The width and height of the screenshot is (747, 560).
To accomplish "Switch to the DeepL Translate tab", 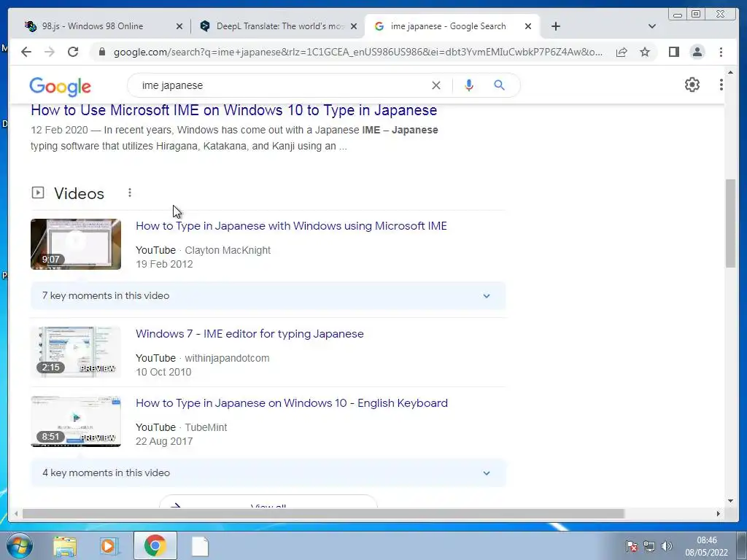I will pyautogui.click(x=279, y=26).
